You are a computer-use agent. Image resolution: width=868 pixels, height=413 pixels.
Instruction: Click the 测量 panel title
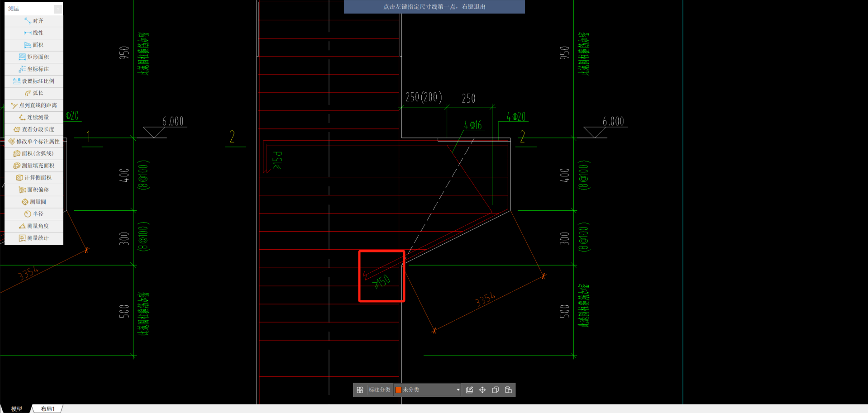pos(14,9)
